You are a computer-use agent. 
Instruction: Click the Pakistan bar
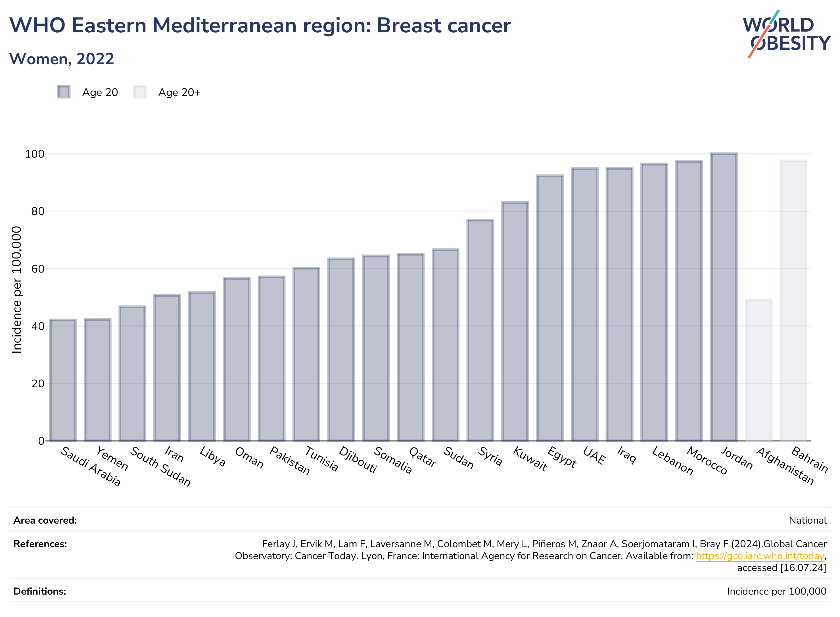[271, 359]
